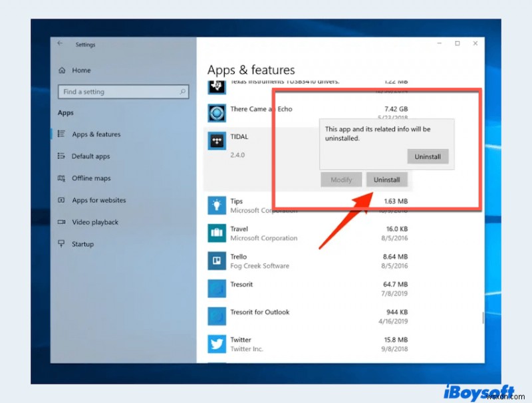Click the Uninstall button beside Modify
Viewport: 532px width, 403px height.
[386, 180]
